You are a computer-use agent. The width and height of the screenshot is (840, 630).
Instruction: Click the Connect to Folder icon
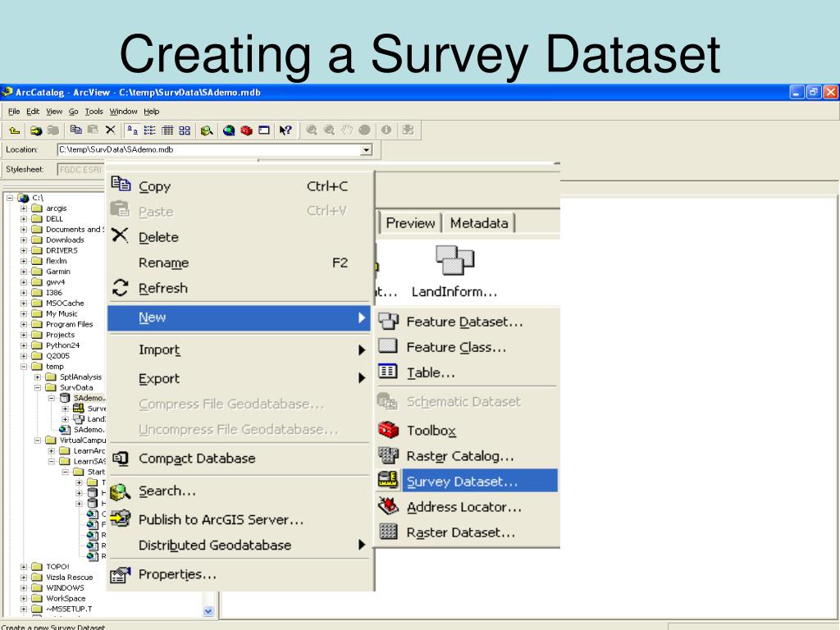(36, 130)
